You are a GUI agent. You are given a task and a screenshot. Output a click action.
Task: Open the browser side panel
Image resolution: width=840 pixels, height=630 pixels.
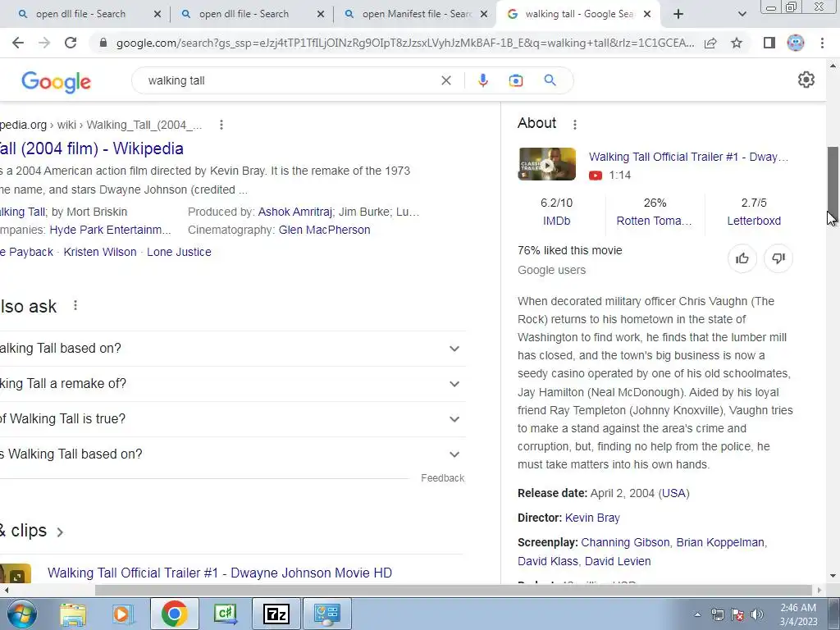click(x=769, y=43)
